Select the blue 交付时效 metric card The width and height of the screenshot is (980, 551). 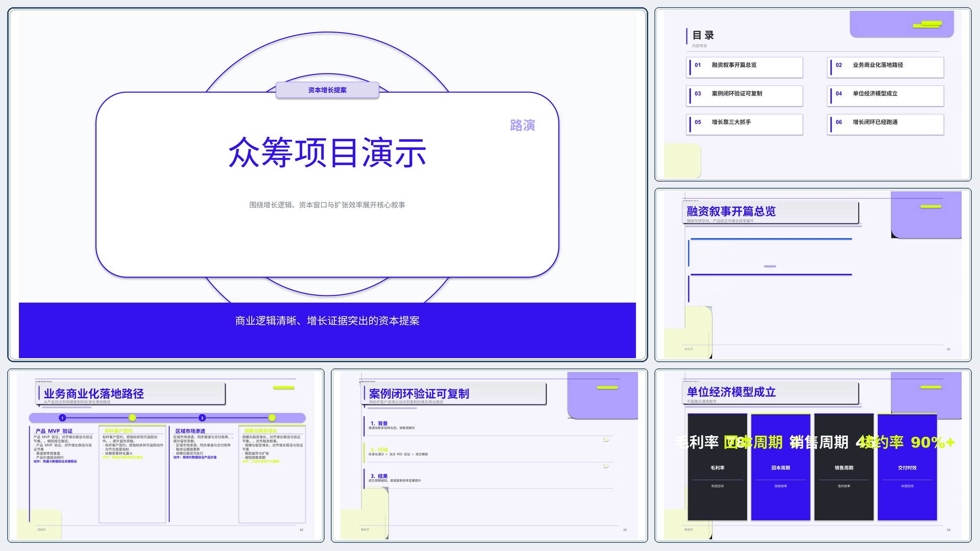(907, 467)
